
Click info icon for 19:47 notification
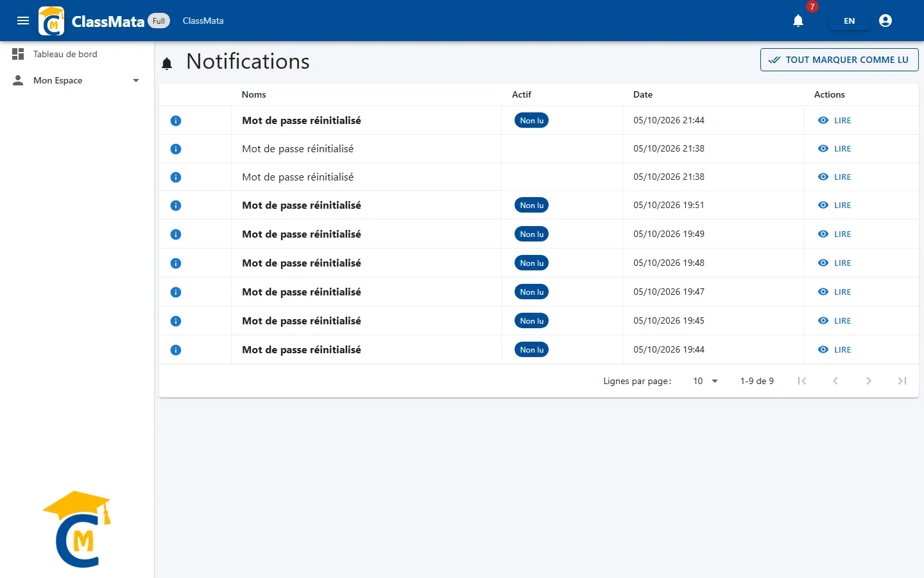[x=176, y=292]
